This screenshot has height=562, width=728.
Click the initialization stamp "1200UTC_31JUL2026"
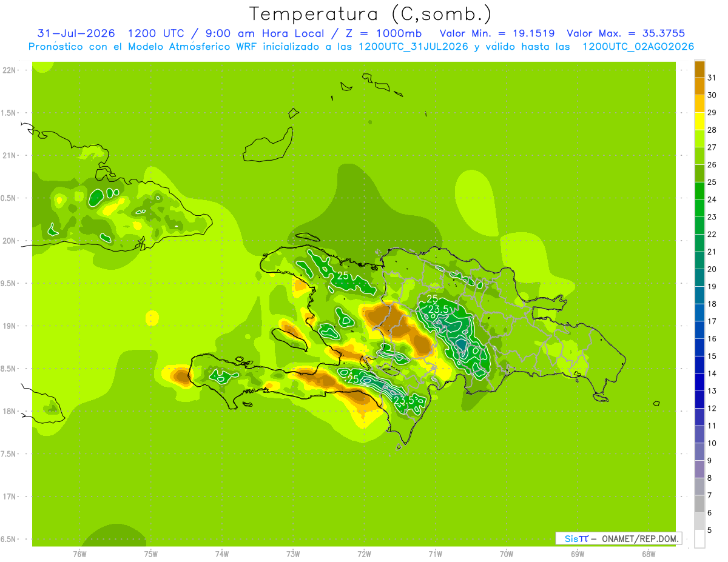point(413,47)
